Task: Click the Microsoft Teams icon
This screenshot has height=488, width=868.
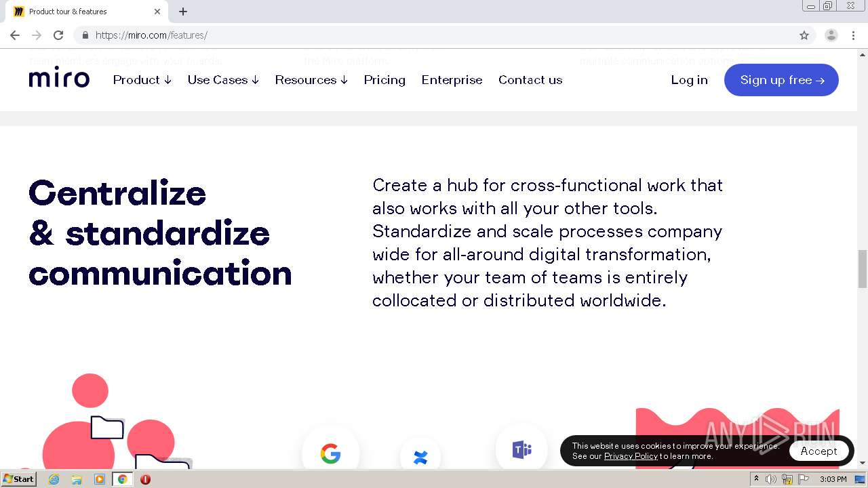Action: tap(521, 449)
